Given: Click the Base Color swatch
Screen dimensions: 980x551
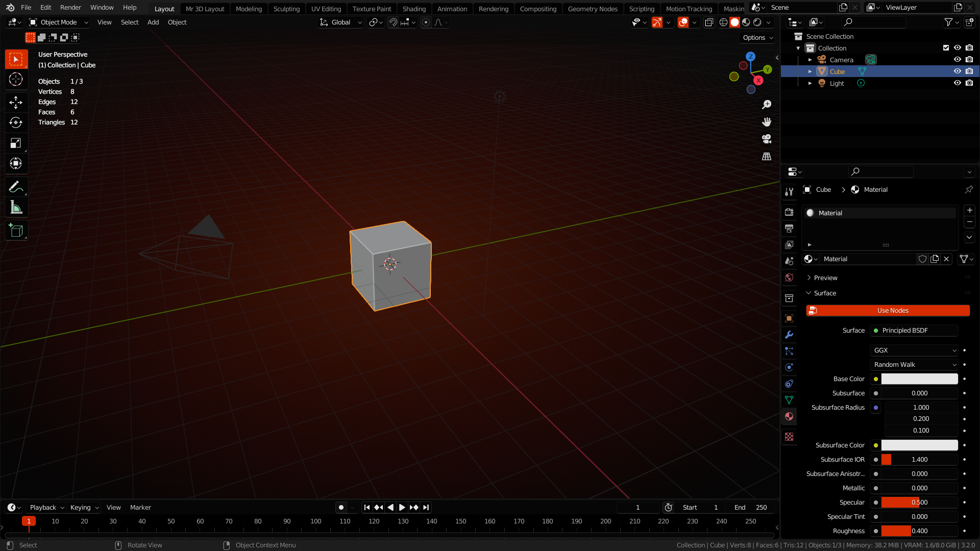Looking at the screenshot, I should 919,379.
